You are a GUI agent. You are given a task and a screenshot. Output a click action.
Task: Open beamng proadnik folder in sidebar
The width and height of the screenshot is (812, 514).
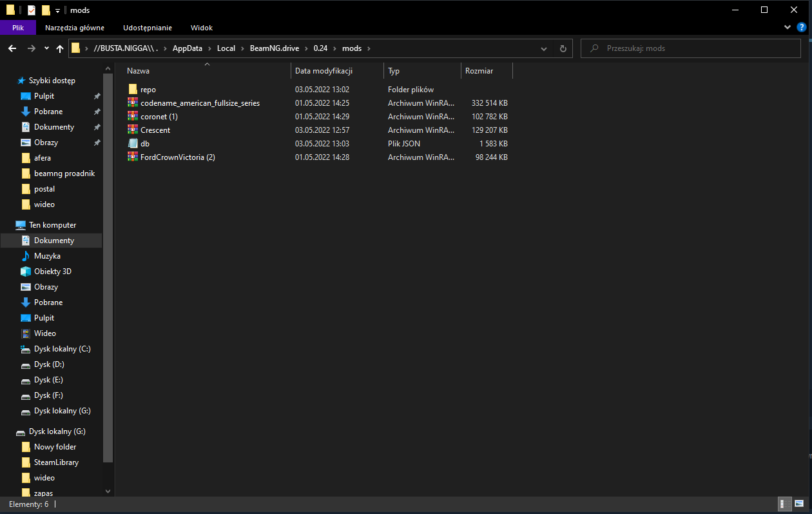[64, 173]
